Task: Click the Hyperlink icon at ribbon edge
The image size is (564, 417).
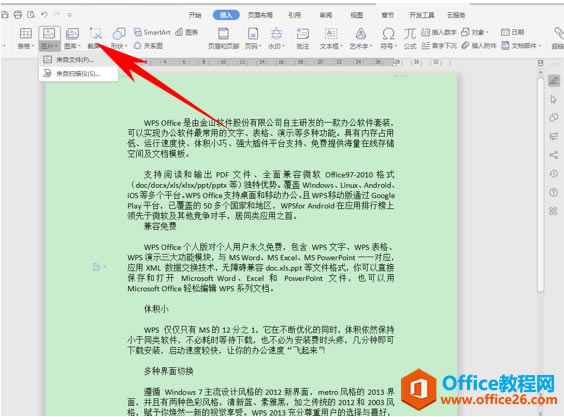Action: click(x=558, y=33)
